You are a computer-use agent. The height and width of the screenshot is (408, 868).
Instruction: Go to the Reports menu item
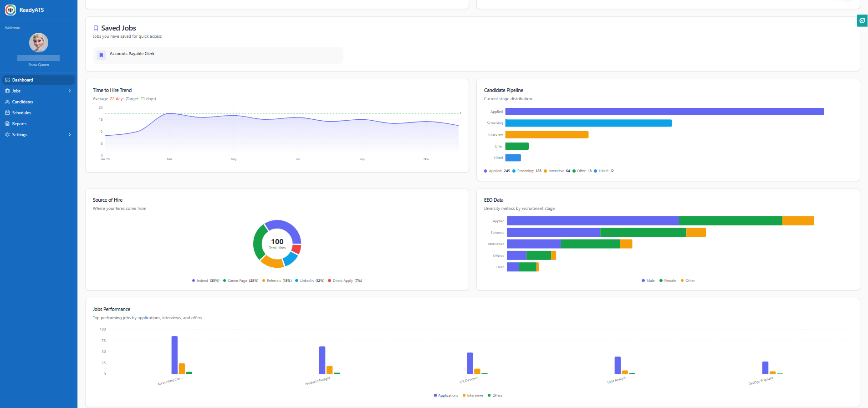(x=19, y=124)
